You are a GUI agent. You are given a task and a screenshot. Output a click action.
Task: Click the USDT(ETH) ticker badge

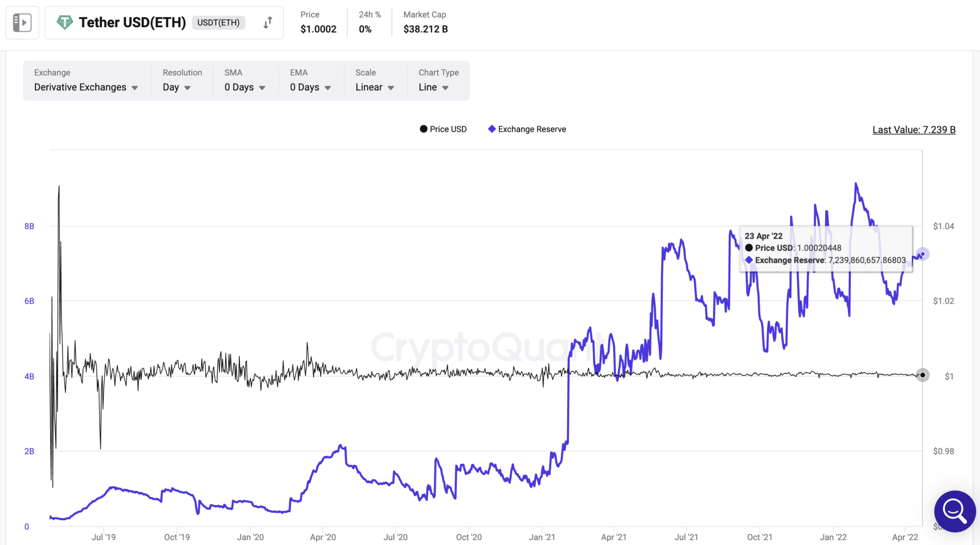218,23
